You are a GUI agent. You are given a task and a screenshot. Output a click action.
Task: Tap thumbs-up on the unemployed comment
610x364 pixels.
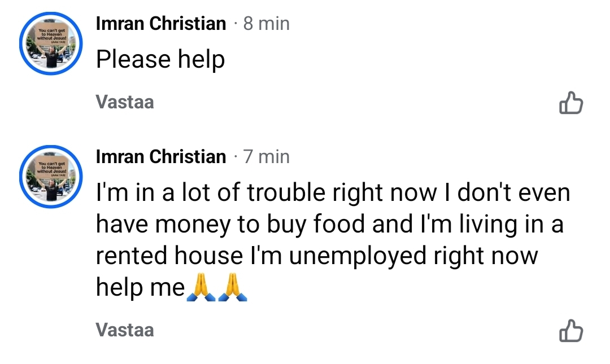click(570, 331)
